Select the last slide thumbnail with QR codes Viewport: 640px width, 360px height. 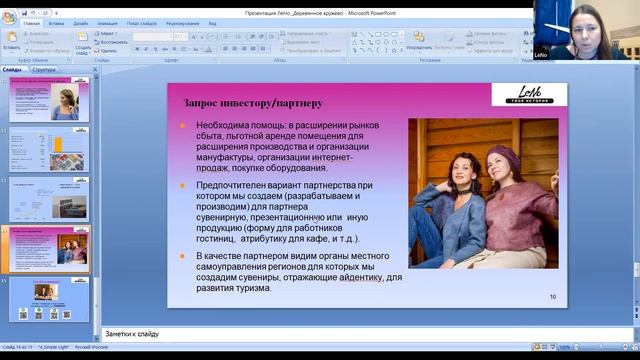pos(49,299)
